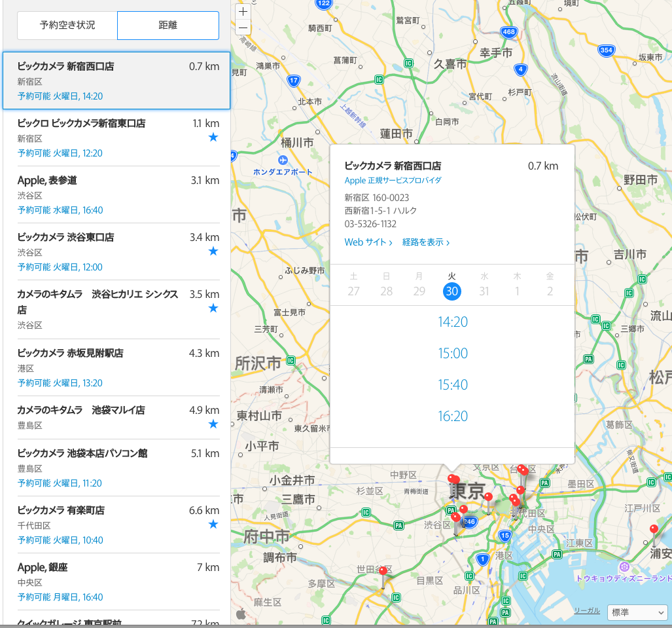This screenshot has width=672, height=628.
Task: Click 予約可能 火曜日, 13:20 availability
Action: tap(60, 383)
